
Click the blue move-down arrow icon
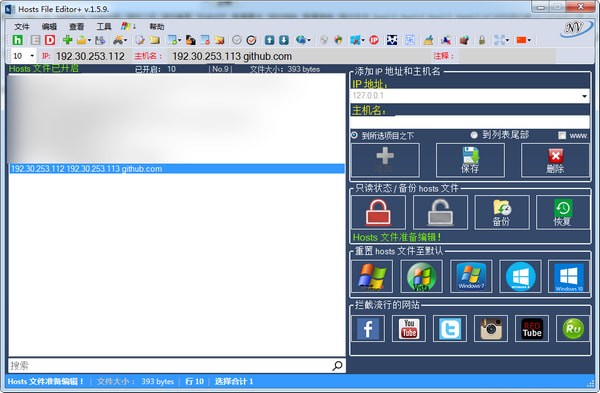coord(284,40)
